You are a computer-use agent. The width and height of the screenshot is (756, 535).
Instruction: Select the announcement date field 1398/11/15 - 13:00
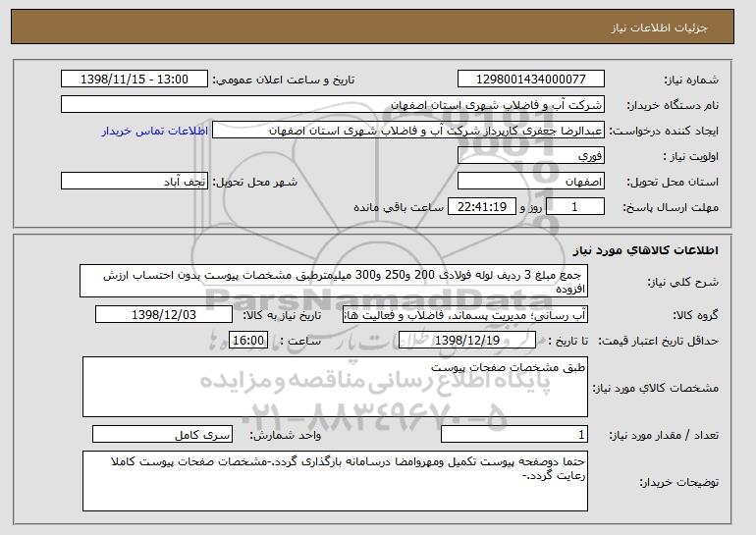click(x=135, y=80)
